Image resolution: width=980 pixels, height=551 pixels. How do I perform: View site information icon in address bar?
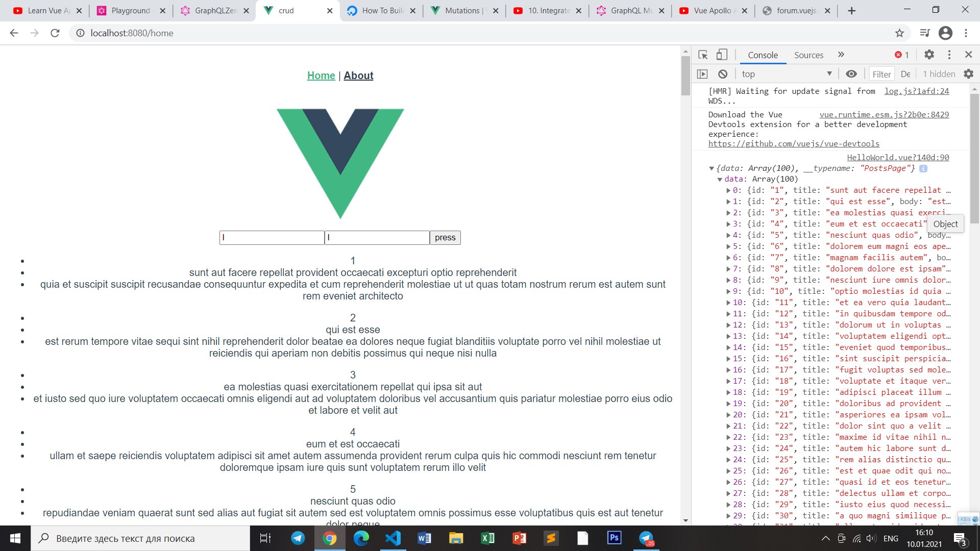80,33
